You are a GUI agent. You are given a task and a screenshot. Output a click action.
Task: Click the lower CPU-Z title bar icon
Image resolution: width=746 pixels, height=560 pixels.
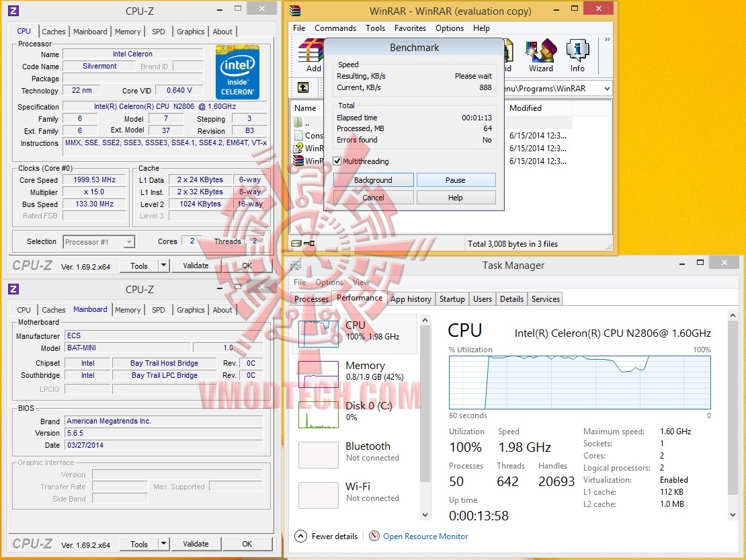13,289
